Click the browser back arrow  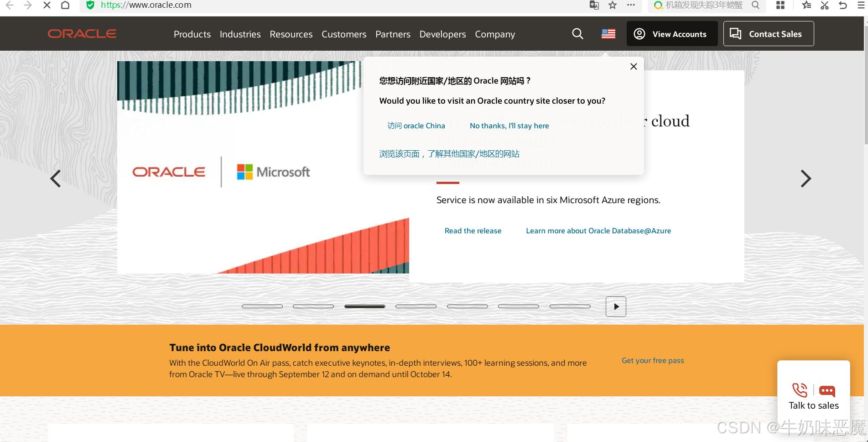[10, 5]
